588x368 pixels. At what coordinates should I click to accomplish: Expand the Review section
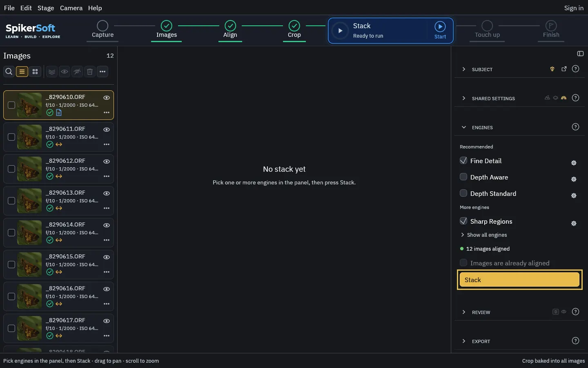(x=463, y=312)
